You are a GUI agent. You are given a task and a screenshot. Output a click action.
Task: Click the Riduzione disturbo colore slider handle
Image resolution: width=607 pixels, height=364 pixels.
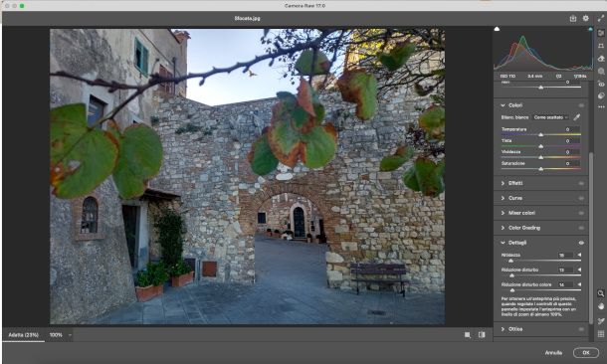[x=512, y=290]
